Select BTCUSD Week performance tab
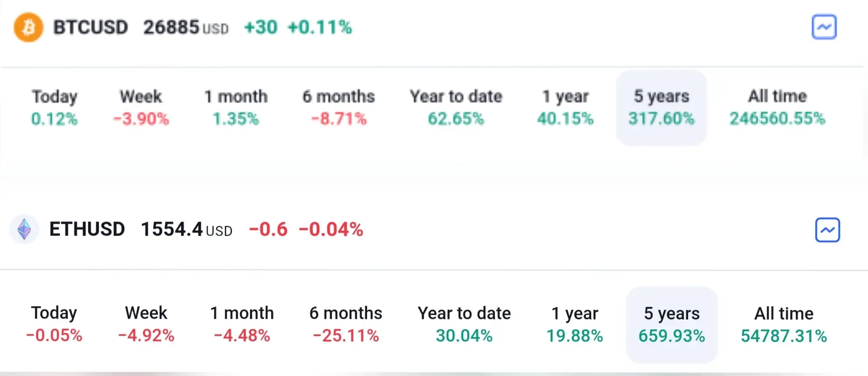Viewport: 868px width, 376px height. 141,108
